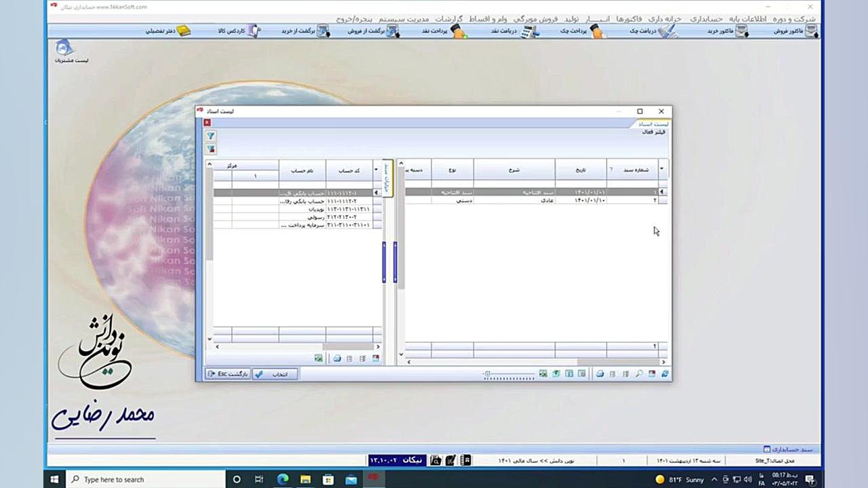The image size is (868, 488).
Task: Sort by the شرح column header
Action: [x=514, y=170]
